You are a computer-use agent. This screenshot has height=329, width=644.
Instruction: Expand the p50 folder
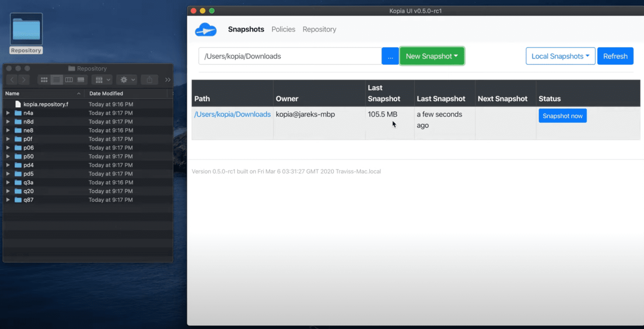8,156
